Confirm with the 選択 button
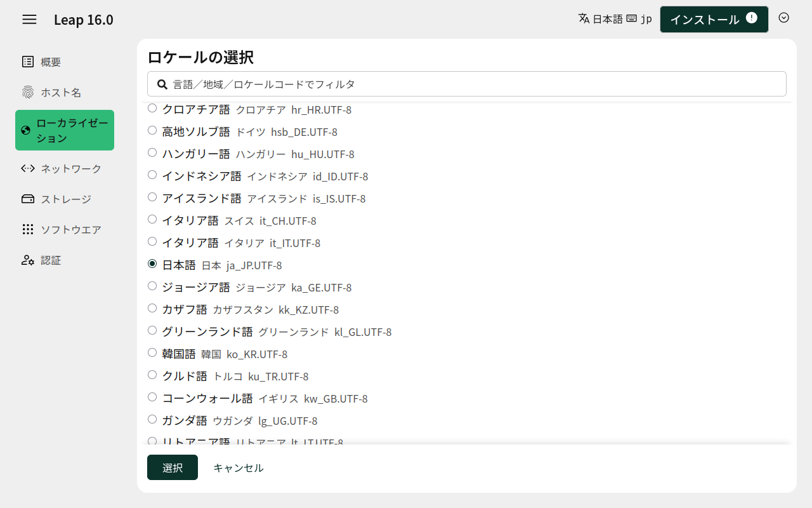This screenshot has height=508, width=812. pyautogui.click(x=173, y=467)
